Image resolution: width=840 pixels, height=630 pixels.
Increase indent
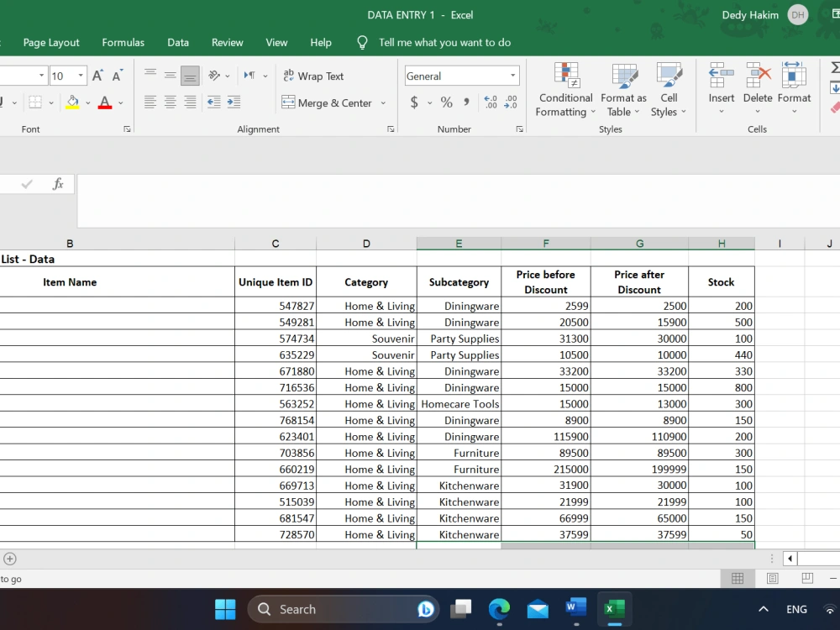click(x=234, y=102)
